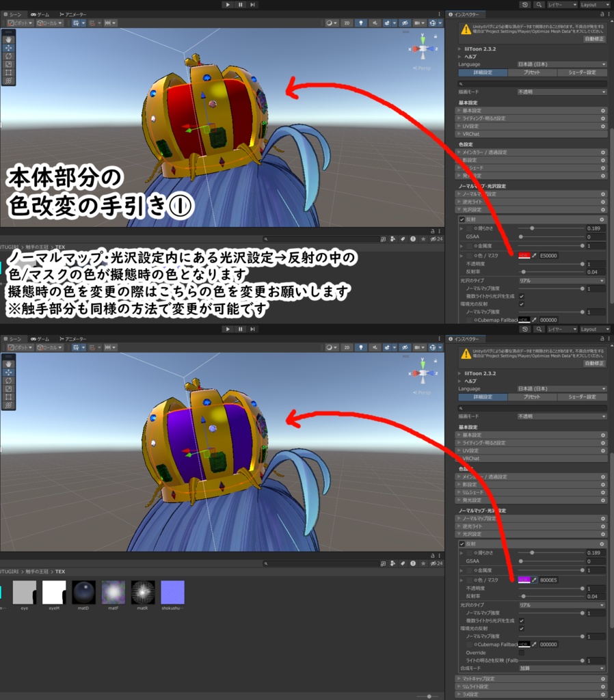Click the gear icon on the マットキャップ設定 row
This screenshot has width=614, height=700.
[x=603, y=679]
